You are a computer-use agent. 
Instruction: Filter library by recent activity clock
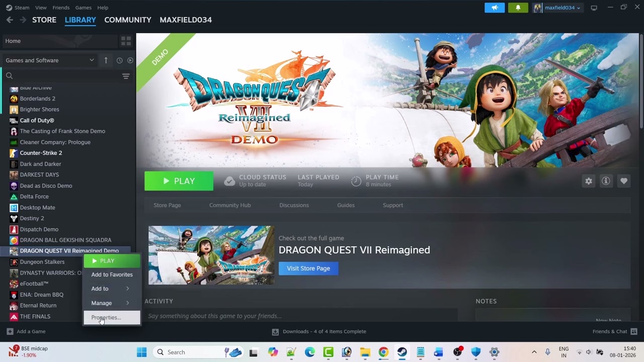point(119,60)
